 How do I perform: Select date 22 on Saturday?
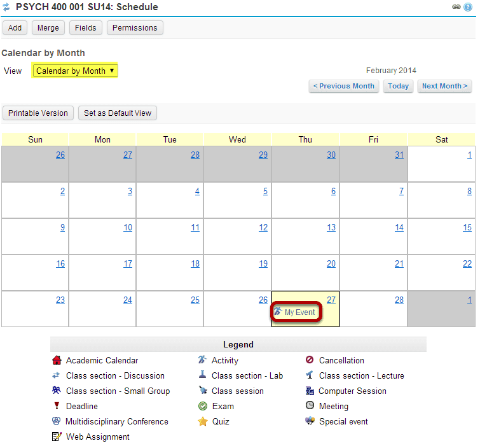click(x=467, y=264)
